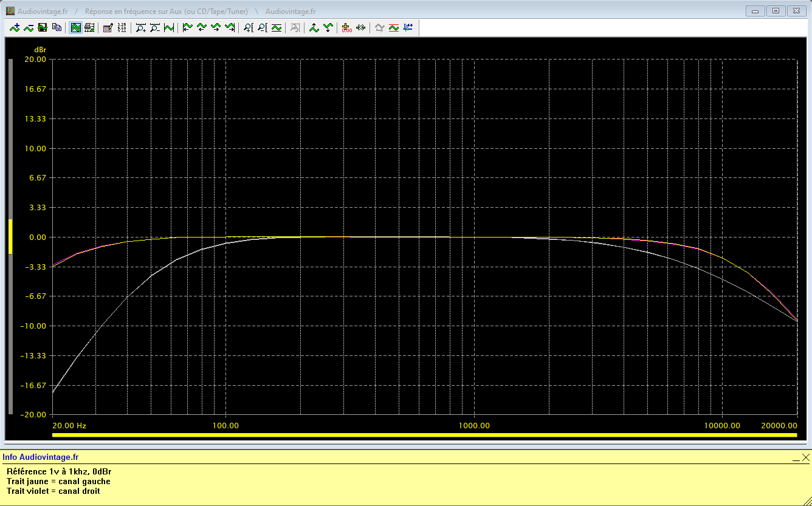The height and width of the screenshot is (506, 812).
Task: Zoom in vertical scale icon
Action: 249,27
